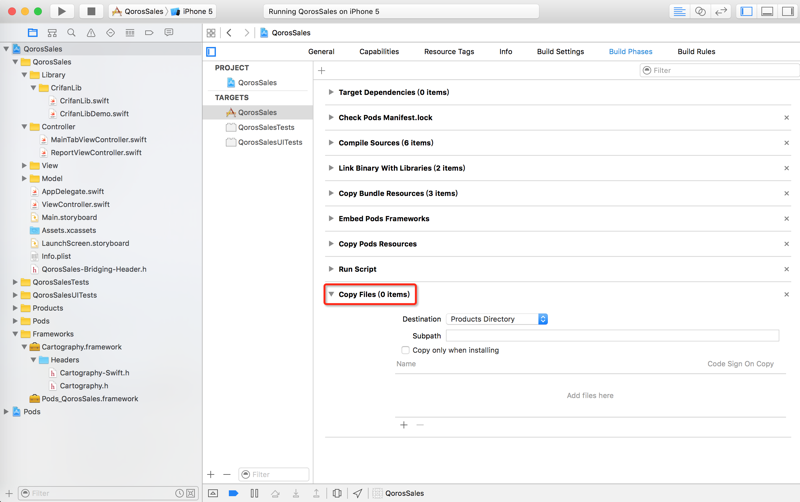Click the Run (play) button
Image resolution: width=800 pixels, height=502 pixels.
pyautogui.click(x=62, y=11)
